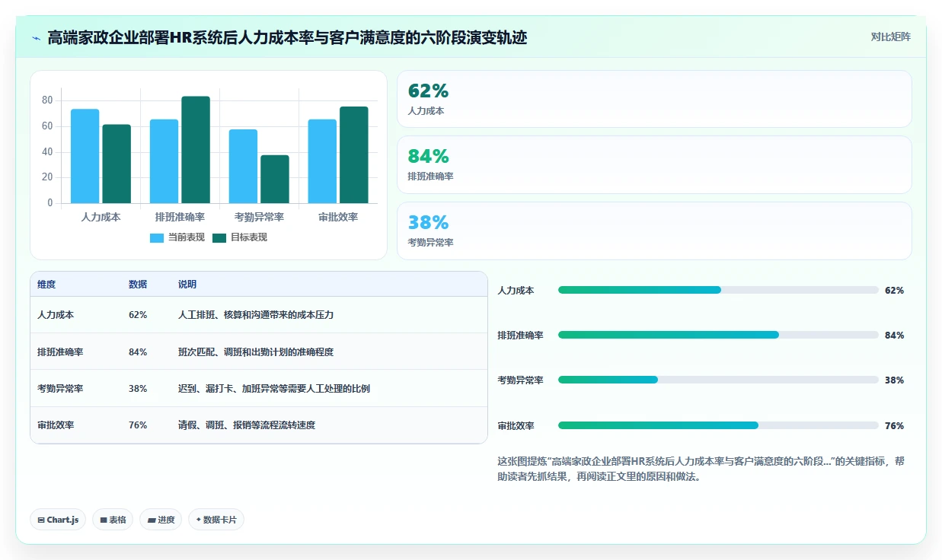
Task: Click the 考勤异常率 target dark green bar
Action: [275, 179]
